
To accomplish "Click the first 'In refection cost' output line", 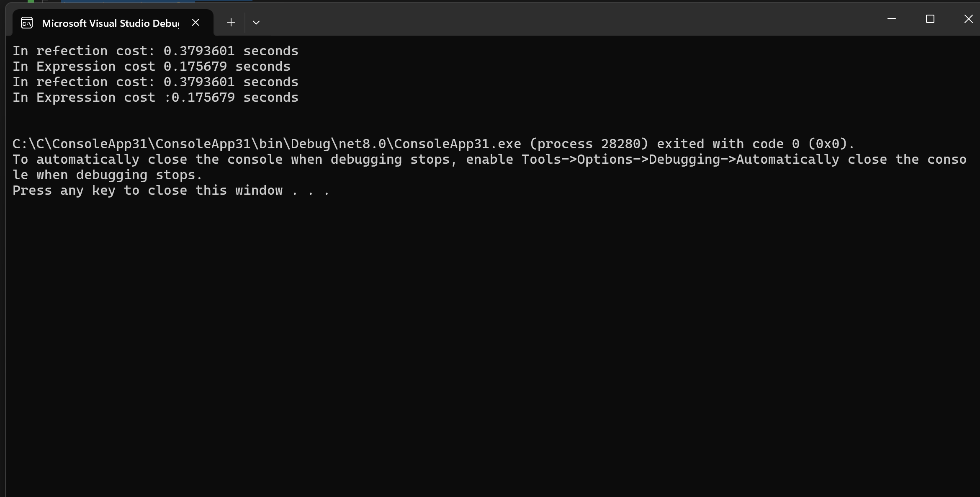I will [x=155, y=51].
